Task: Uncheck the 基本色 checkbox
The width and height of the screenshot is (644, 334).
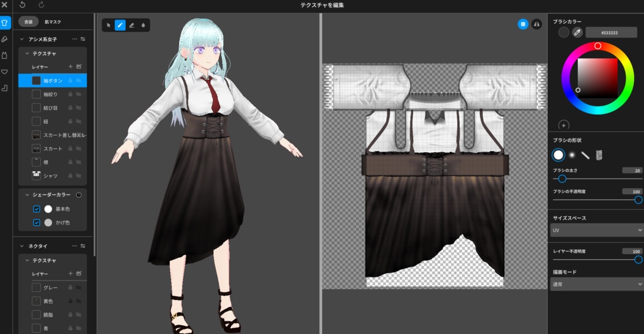Action: click(36, 209)
